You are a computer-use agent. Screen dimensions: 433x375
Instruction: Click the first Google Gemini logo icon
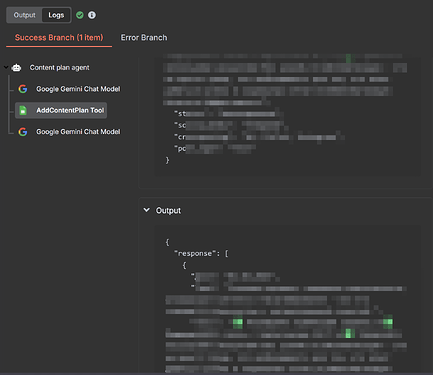click(x=23, y=89)
